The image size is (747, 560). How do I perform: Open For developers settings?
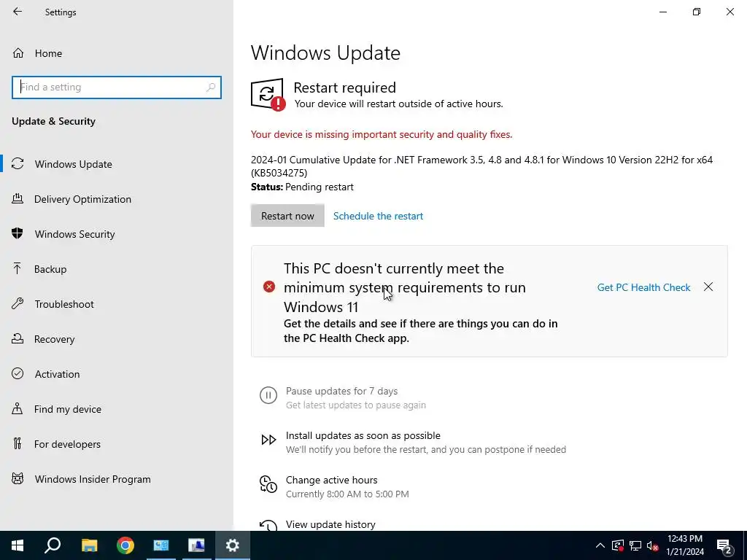[x=116, y=444]
